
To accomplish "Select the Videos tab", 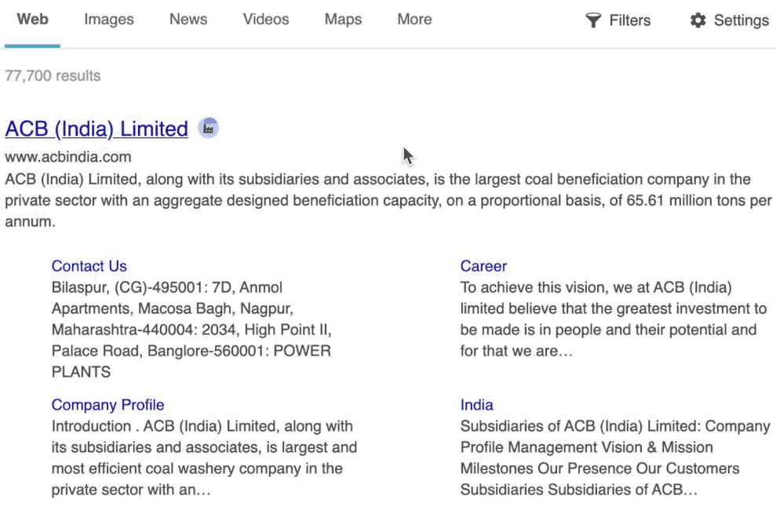I will coord(266,20).
